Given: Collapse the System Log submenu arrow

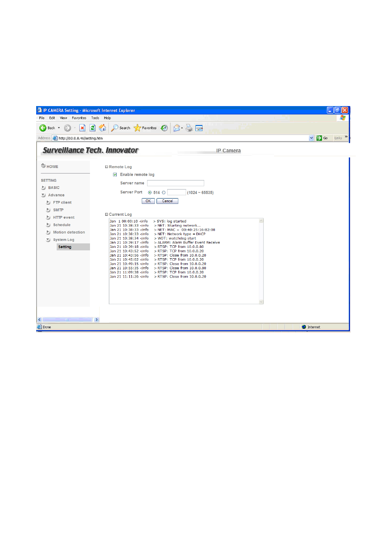Looking at the screenshot, I should [x=48, y=239].
